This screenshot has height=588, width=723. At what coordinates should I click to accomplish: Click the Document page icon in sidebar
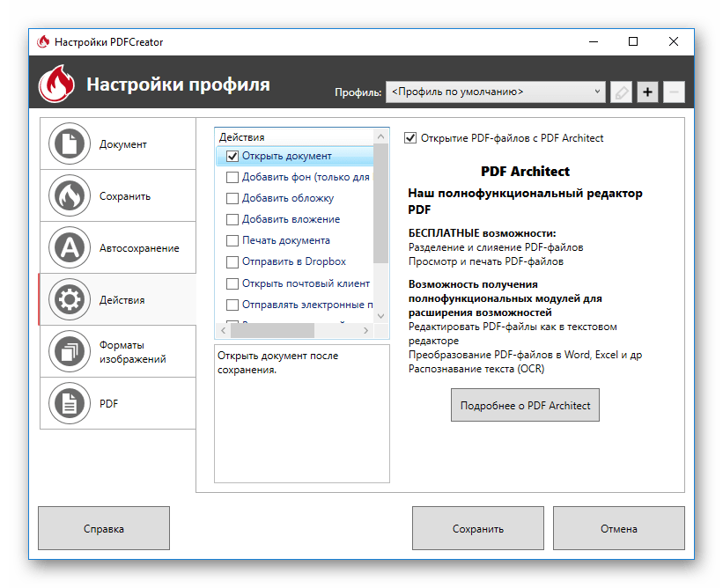coord(68,144)
